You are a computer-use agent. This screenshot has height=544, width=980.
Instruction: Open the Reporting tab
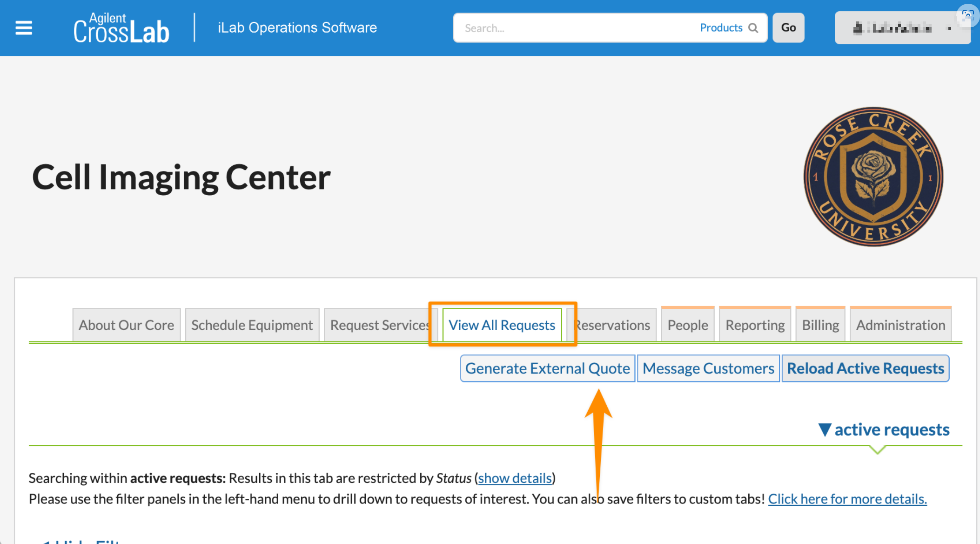[755, 325]
